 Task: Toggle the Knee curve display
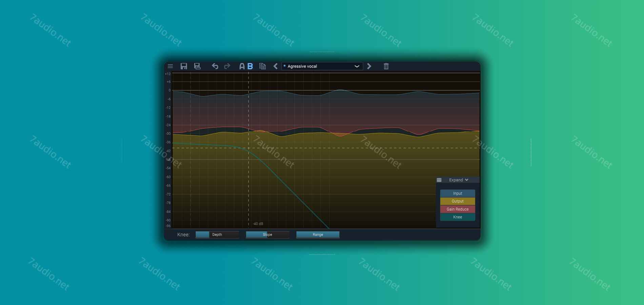(458, 217)
